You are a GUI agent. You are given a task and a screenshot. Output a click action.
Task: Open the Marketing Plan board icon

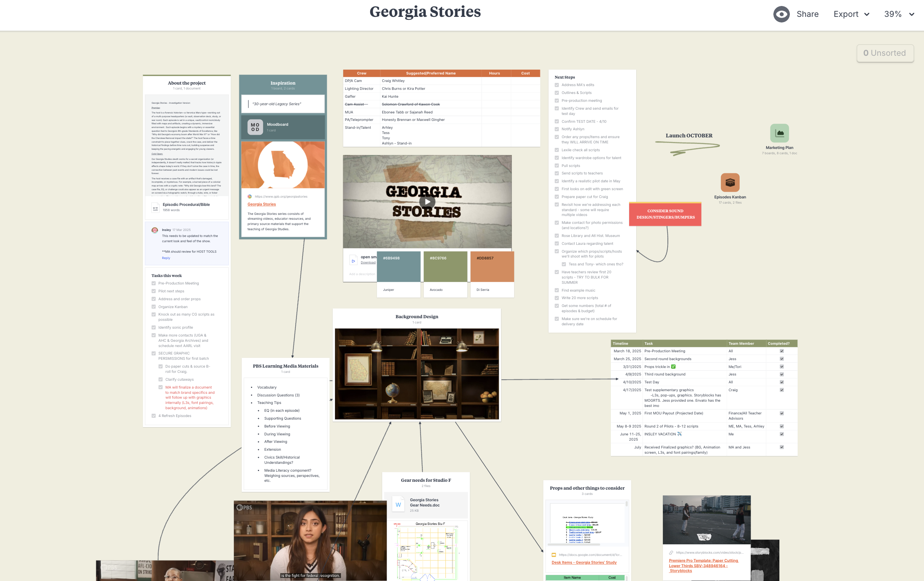point(779,133)
